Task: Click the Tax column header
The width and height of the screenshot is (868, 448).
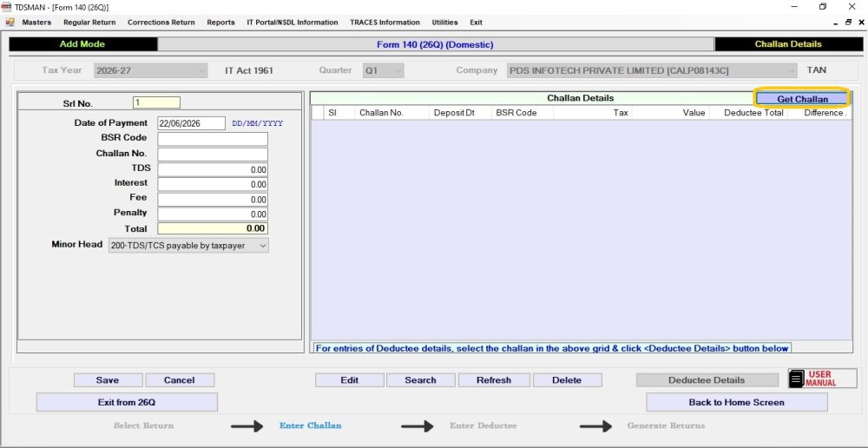Action: pos(593,112)
